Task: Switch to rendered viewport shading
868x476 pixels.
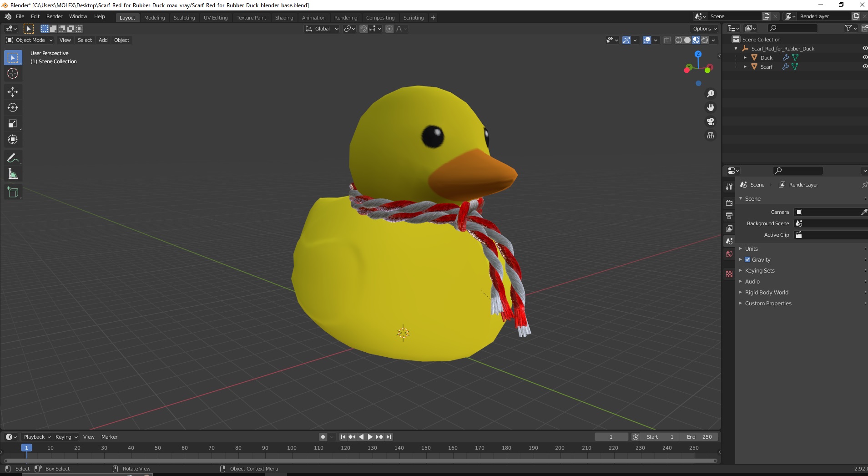Action: click(x=705, y=40)
